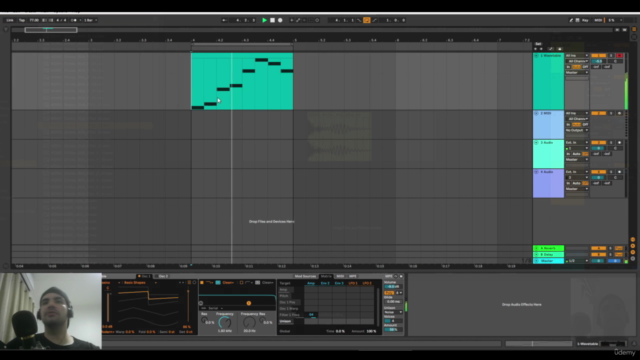Screen dimensions: 640x360
Task: Click the Key map mode button
Action: [585, 20]
